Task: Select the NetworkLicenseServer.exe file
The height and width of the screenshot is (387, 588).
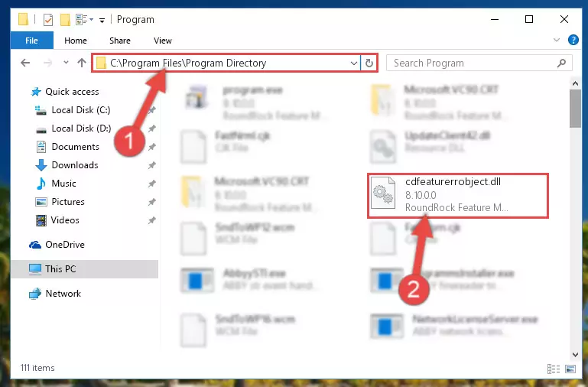Action: pyautogui.click(x=454, y=325)
